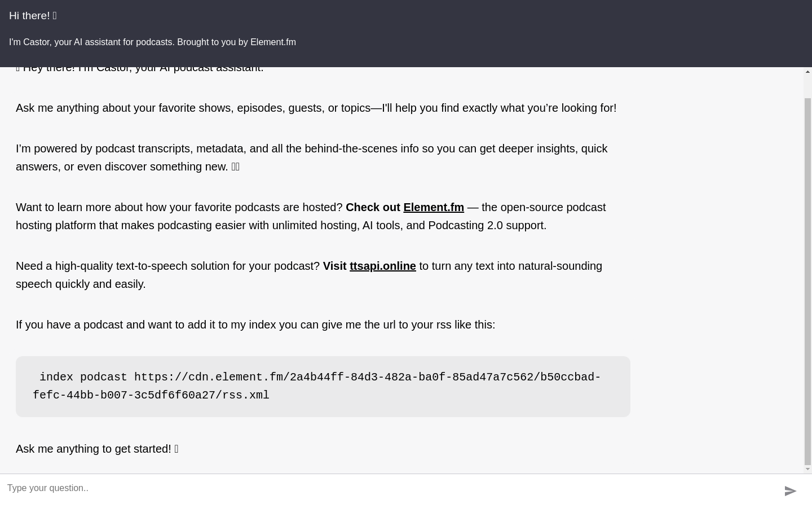Open the Element.fm link
Viewport: 812px width, 508px height.
(434, 207)
